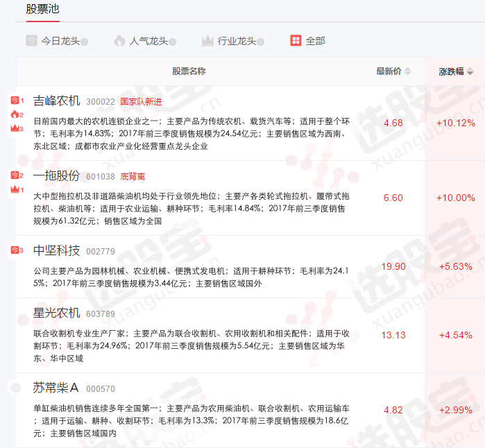Click 今日龙头 rank 3 badge for 中坚科技

17,250
